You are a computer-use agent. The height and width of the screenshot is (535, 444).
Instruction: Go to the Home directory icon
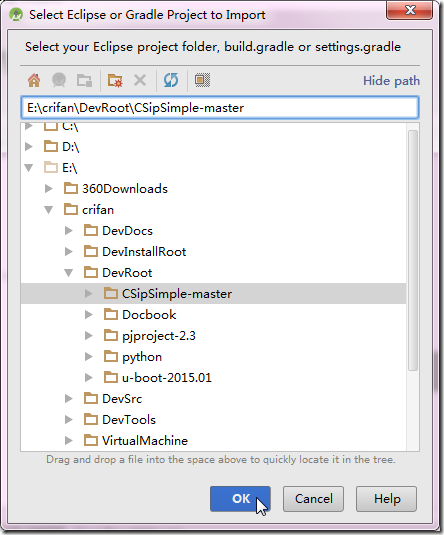pyautogui.click(x=34, y=81)
